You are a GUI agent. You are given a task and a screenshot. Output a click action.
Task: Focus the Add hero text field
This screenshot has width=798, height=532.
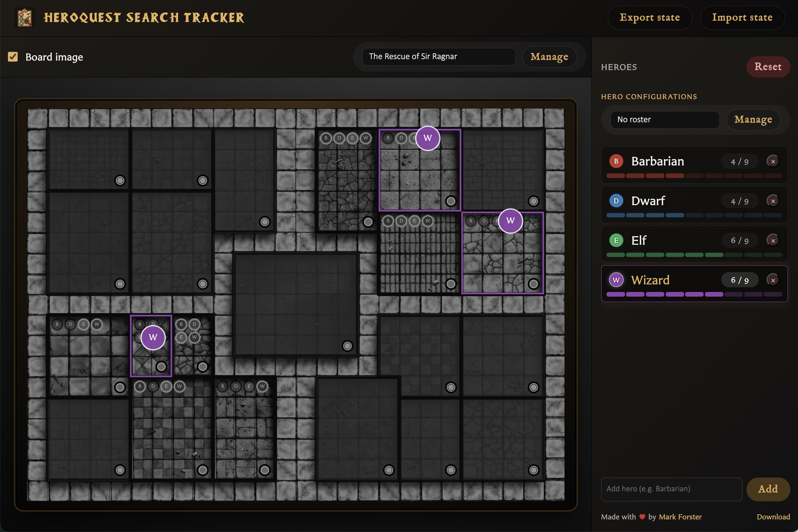pos(671,489)
